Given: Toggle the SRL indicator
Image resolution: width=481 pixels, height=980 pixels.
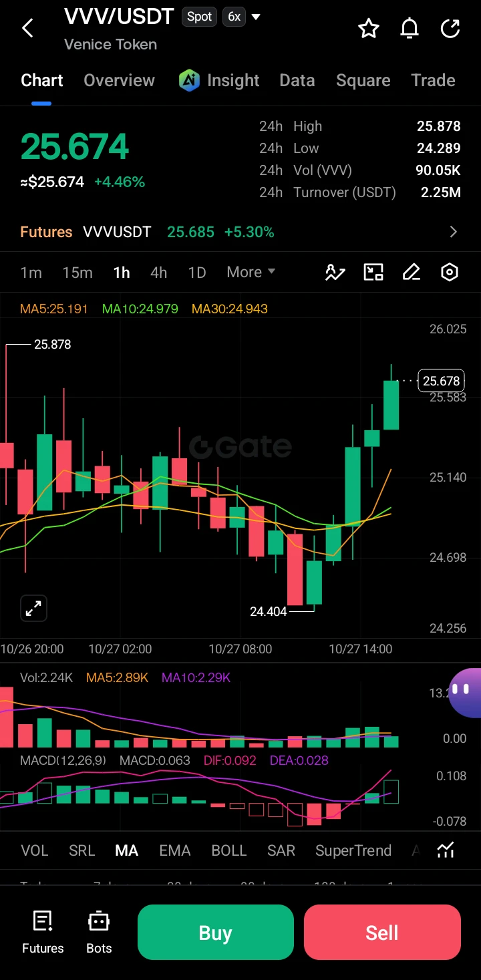Looking at the screenshot, I should point(82,850).
